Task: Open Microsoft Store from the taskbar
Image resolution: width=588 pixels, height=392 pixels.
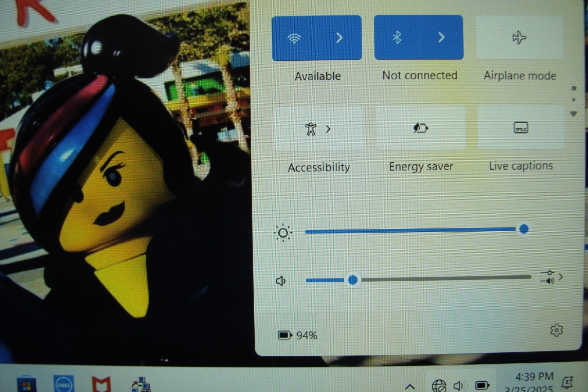Action: [x=26, y=384]
